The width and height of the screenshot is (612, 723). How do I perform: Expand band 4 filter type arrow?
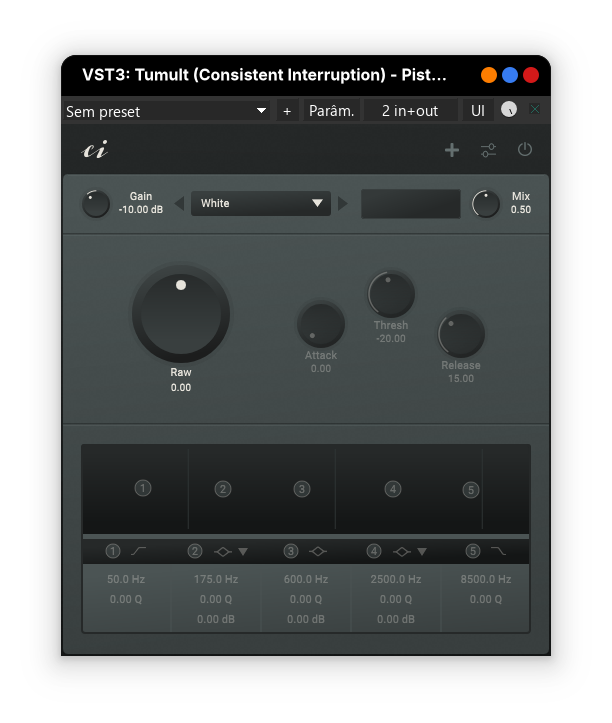pyautogui.click(x=422, y=551)
